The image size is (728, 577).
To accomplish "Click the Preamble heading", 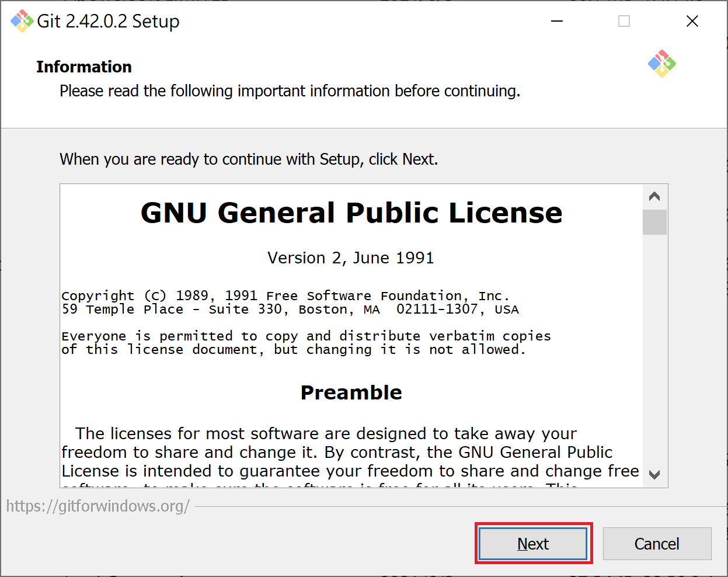I will [x=351, y=392].
